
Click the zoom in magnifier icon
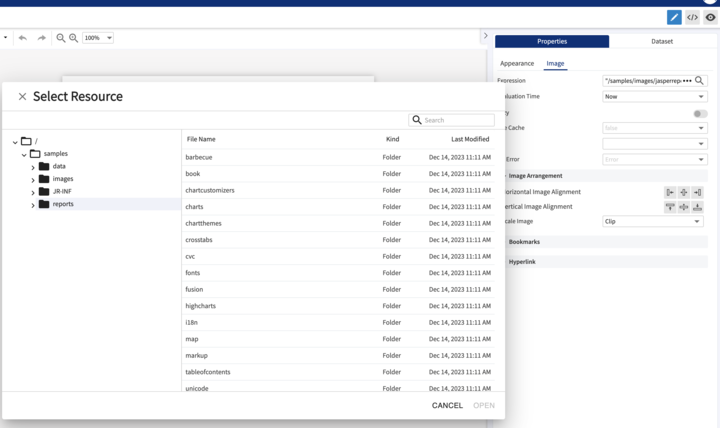coord(73,38)
